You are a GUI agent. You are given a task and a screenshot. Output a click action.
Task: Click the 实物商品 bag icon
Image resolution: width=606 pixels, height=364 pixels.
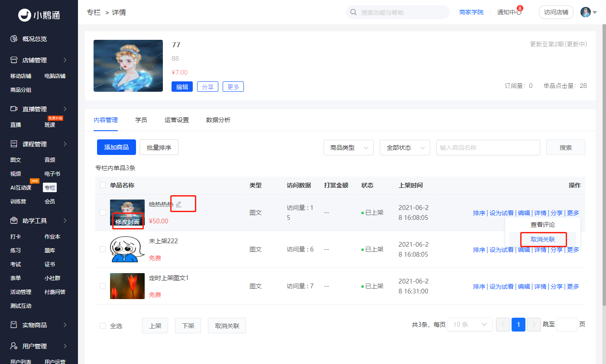14,325
